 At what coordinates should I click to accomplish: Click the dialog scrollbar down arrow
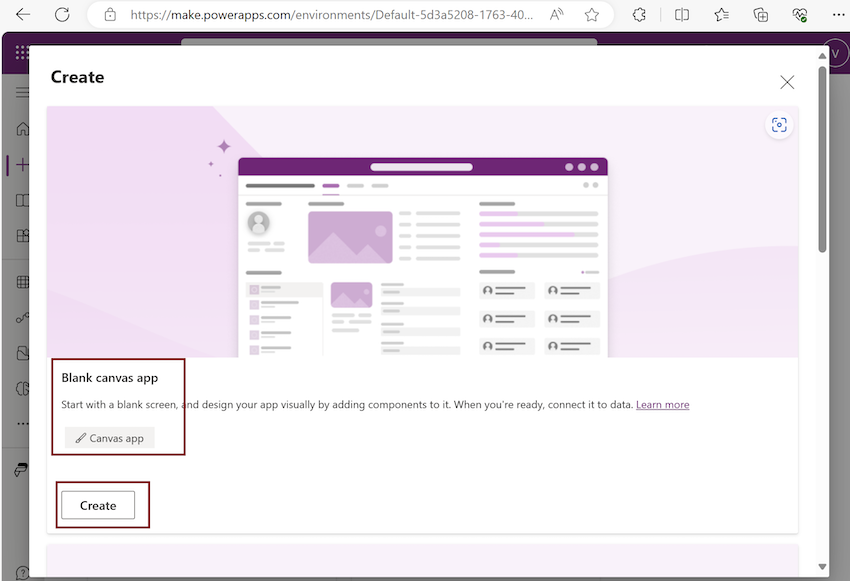(822, 567)
